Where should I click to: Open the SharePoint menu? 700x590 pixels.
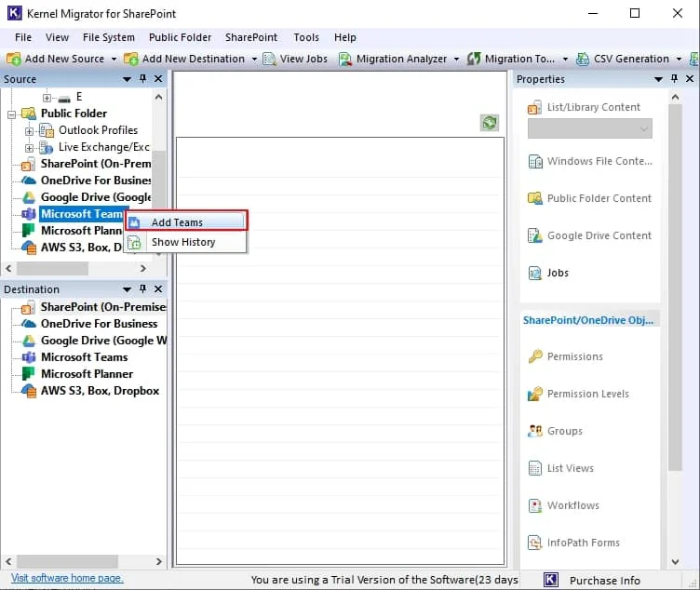(251, 37)
